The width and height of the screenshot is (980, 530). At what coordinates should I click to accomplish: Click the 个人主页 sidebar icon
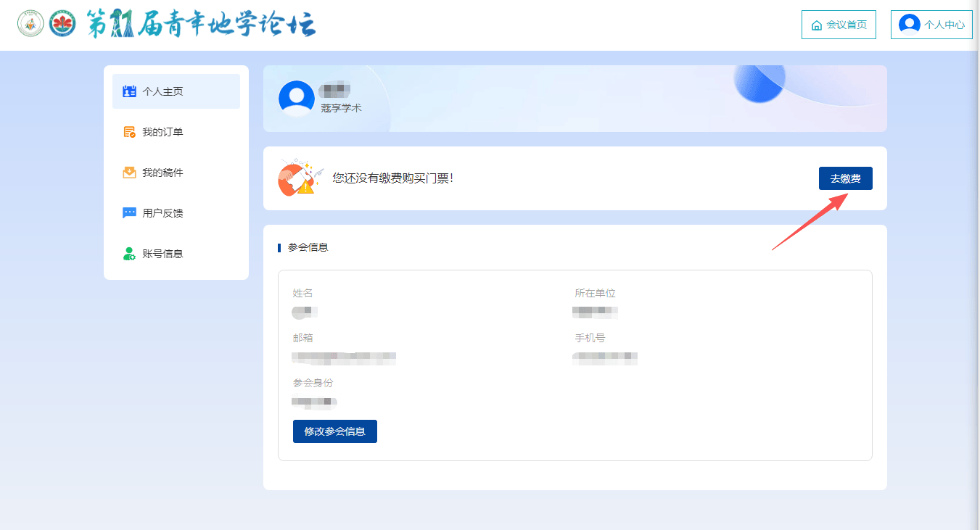point(130,91)
